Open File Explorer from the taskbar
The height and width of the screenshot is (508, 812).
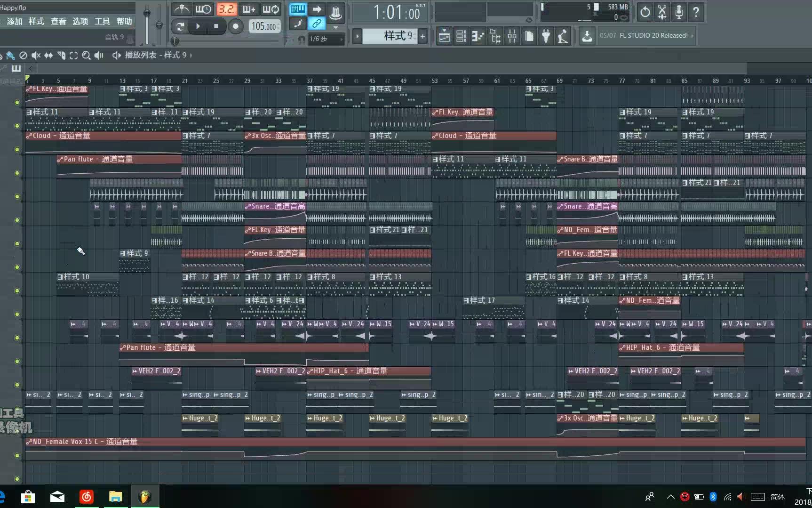(x=116, y=496)
